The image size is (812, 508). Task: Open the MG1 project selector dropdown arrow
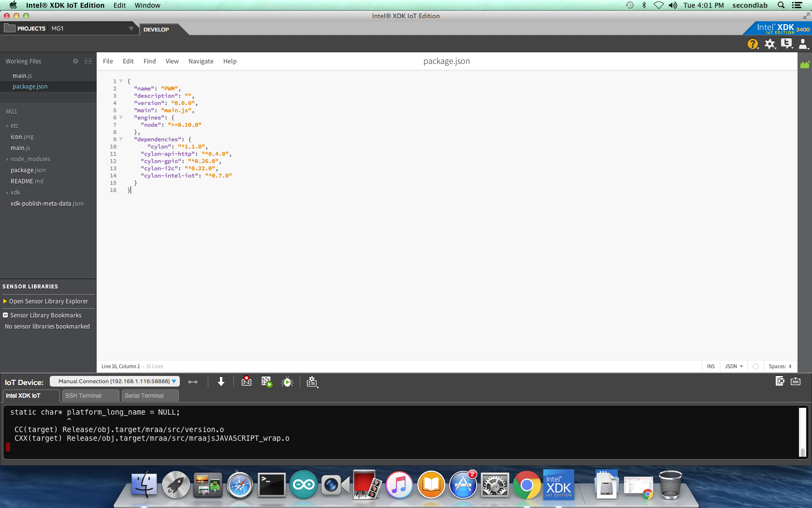click(131, 29)
